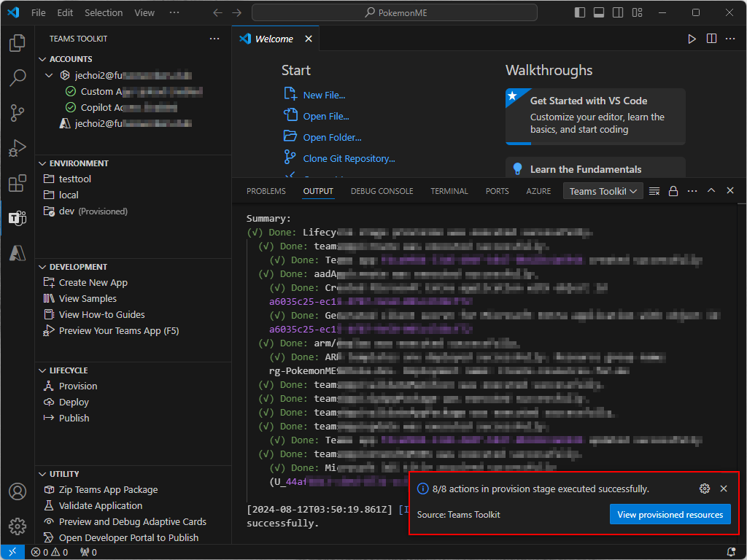747x560 pixels.
Task: Open the Selection menu
Action: (104, 13)
